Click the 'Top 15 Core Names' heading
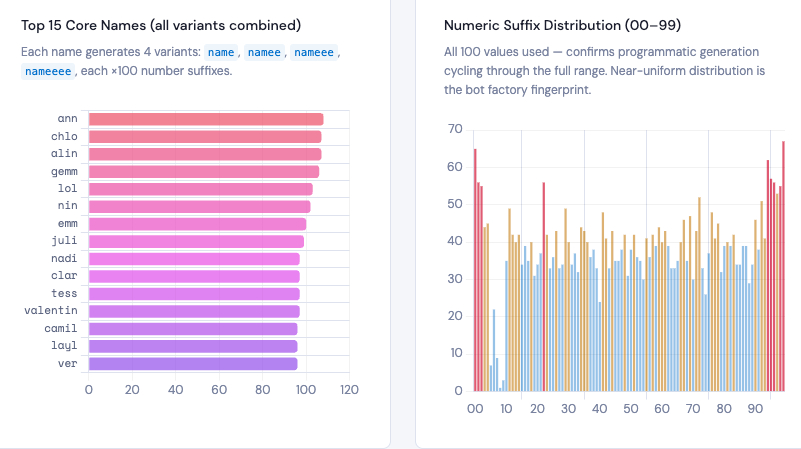This screenshot has height=449, width=801. [x=161, y=24]
